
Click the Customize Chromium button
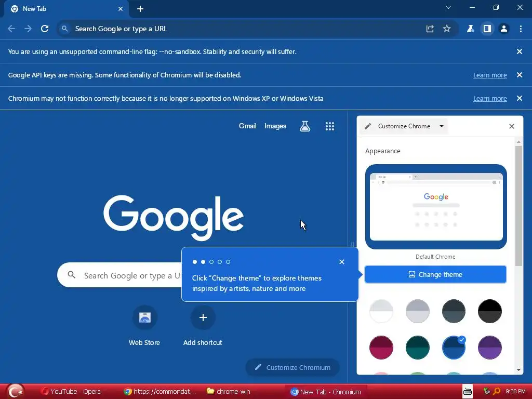(x=292, y=367)
